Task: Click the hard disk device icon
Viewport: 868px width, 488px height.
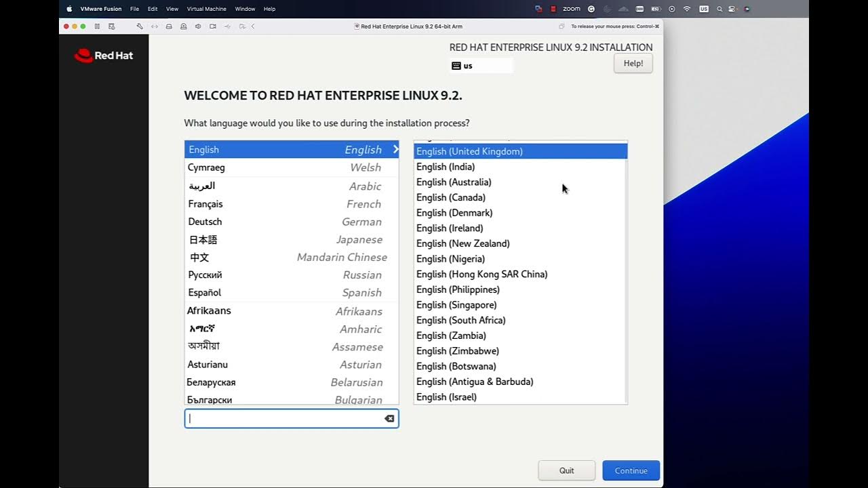Action: pos(169,26)
